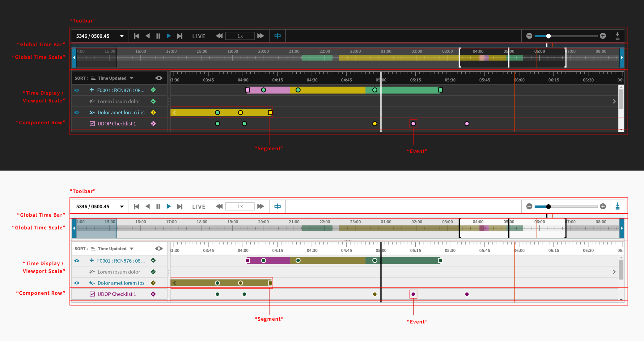
Task: Expand Lorem ipsum dolor row chevron, dark theme
Action: 614,102
